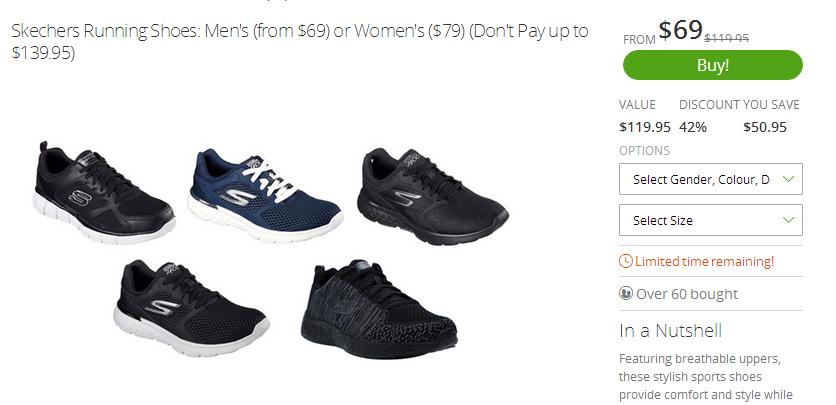Open the Select Size dropdown
The image size is (836, 405).
coord(711,220)
